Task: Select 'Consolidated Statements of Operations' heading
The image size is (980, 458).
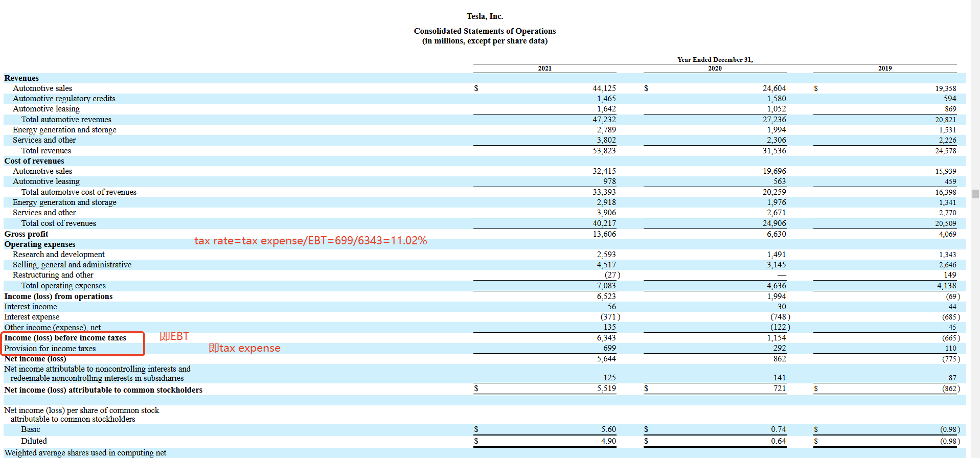Action: [485, 31]
